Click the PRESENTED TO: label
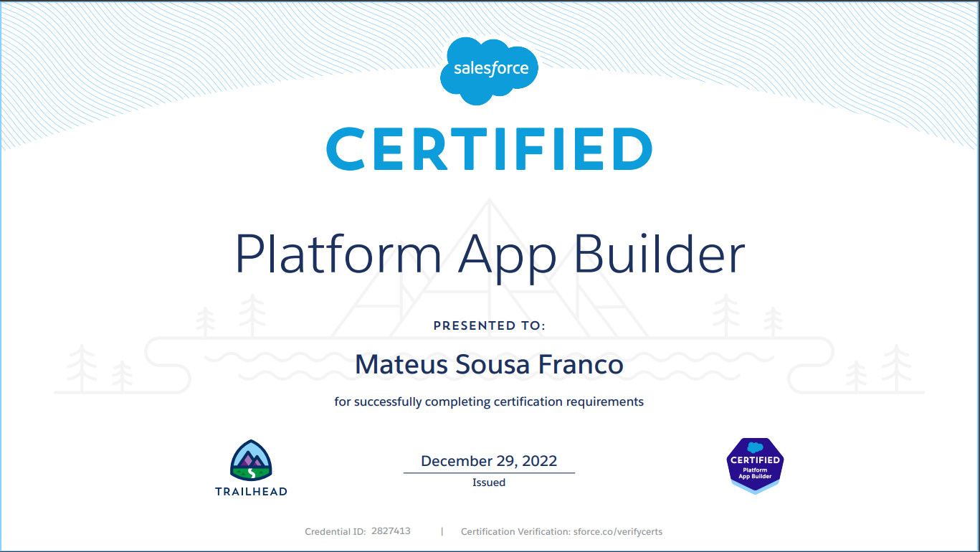 pyautogui.click(x=490, y=325)
